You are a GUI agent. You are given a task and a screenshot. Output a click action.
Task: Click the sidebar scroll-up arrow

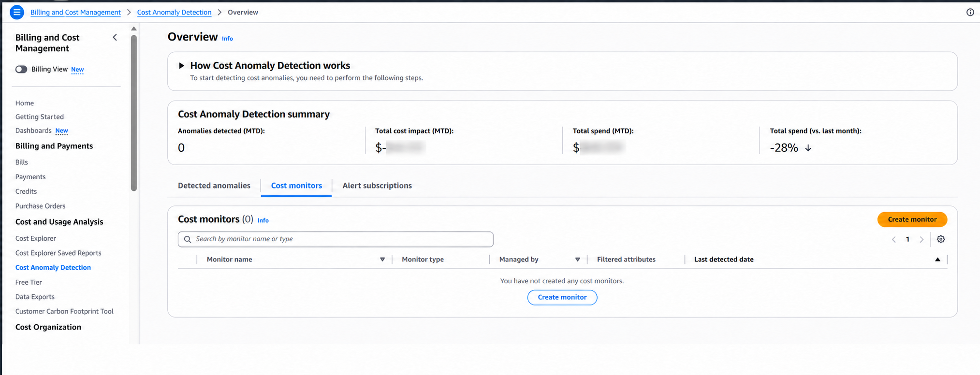click(134, 29)
